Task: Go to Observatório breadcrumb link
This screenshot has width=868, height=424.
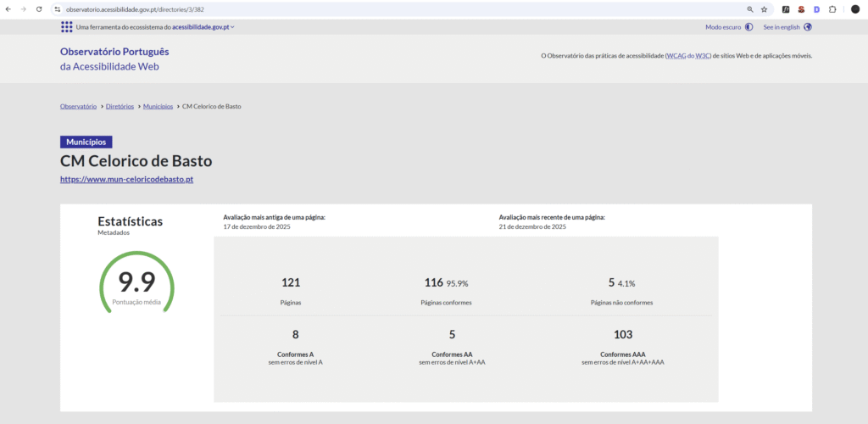Action: coord(78,107)
